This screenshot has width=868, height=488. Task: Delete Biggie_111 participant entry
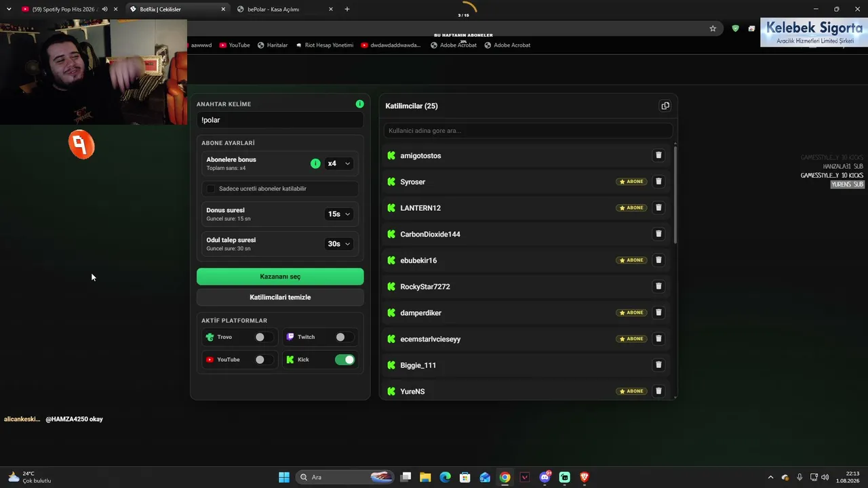(x=658, y=365)
